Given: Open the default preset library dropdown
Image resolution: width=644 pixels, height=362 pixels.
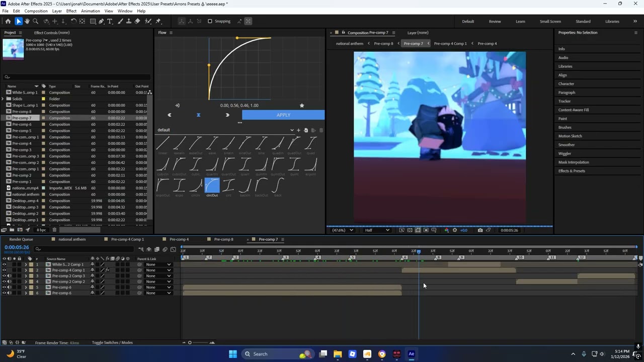Looking at the screenshot, I should click(226, 130).
